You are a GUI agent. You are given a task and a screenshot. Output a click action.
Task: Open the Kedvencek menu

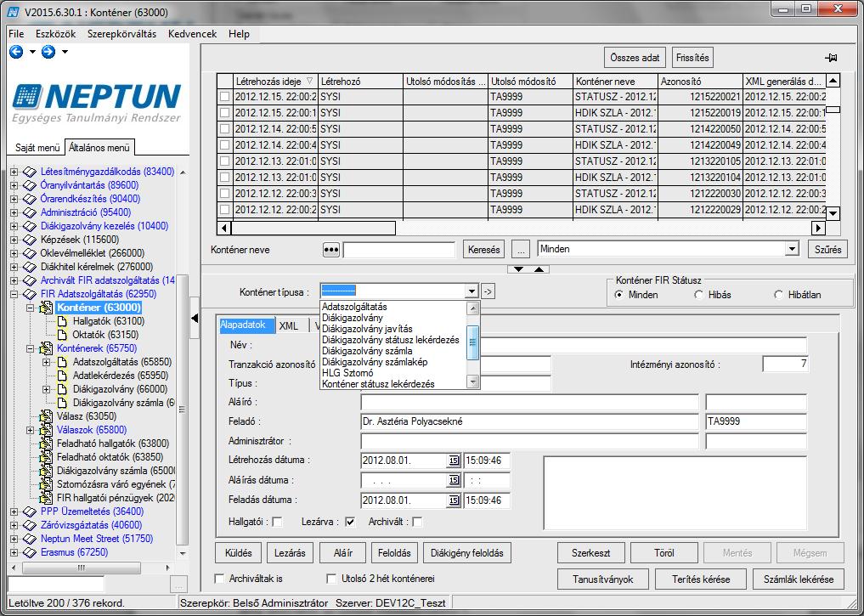point(192,34)
